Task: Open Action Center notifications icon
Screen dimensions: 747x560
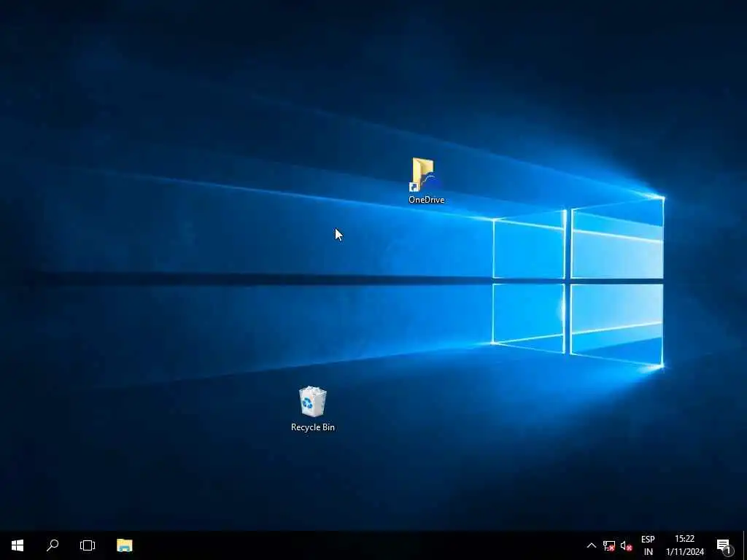Action: 724,545
